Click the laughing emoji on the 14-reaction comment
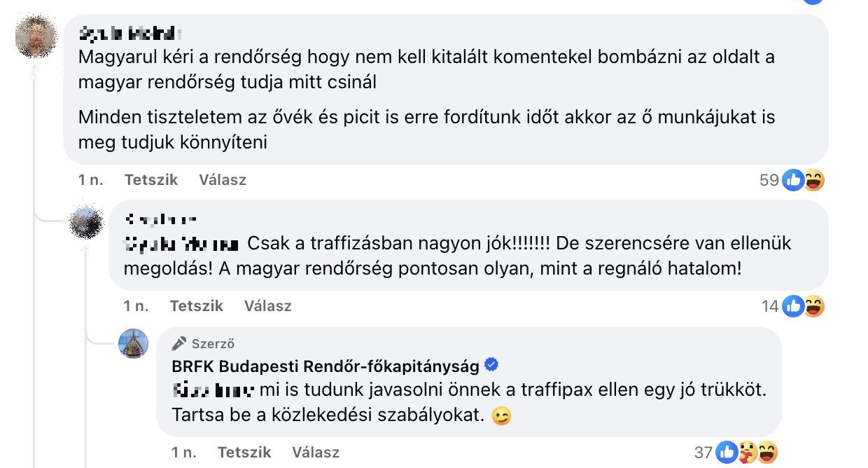The image size is (868, 468). [813, 306]
